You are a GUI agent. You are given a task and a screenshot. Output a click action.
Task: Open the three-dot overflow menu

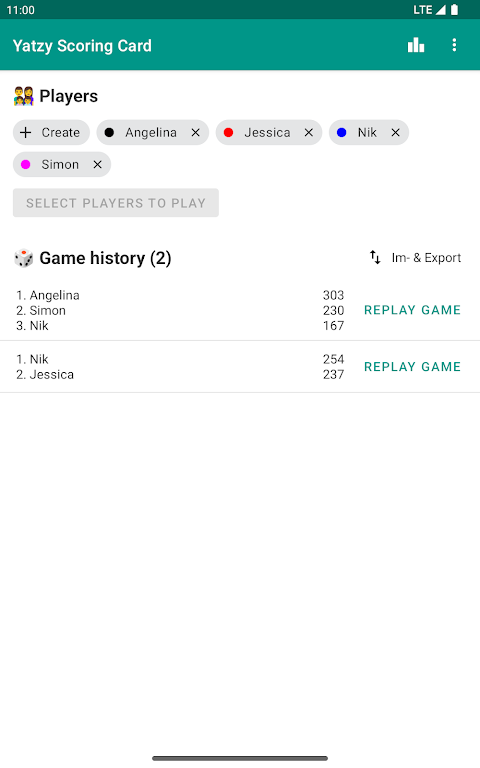[x=454, y=45]
